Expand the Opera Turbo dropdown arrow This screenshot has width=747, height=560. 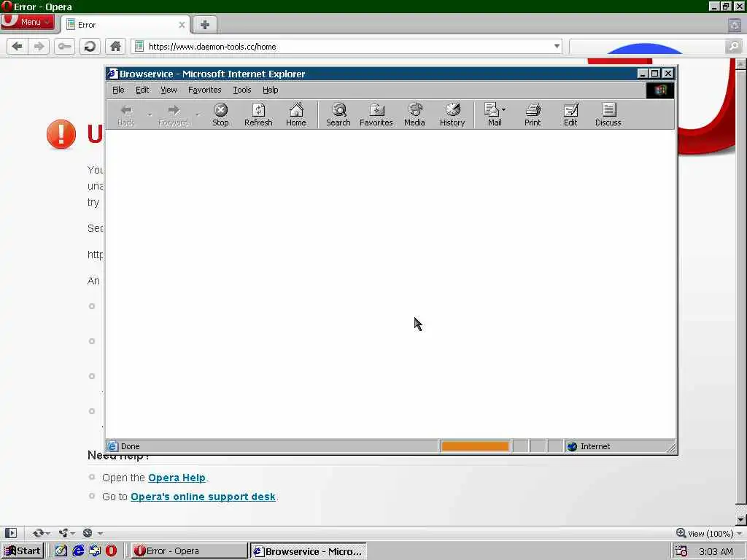click(100, 533)
